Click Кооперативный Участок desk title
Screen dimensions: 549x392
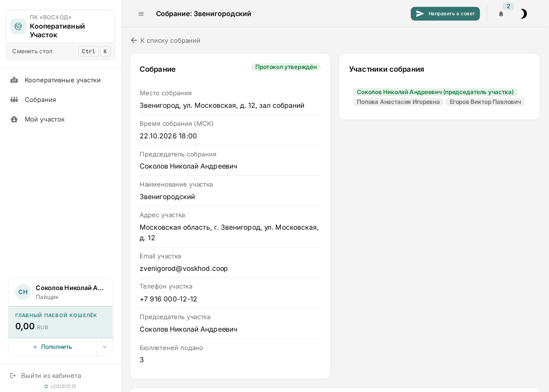(57, 31)
